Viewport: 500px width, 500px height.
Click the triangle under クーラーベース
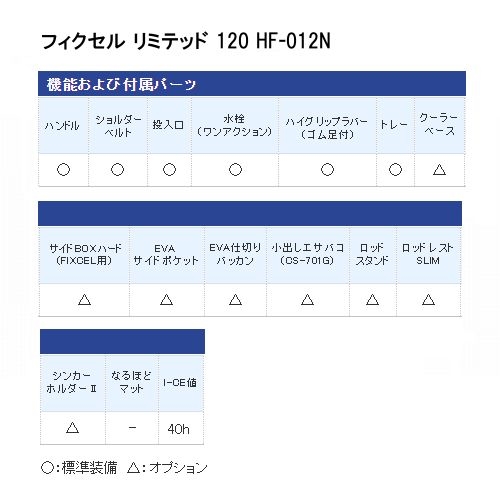click(439, 170)
